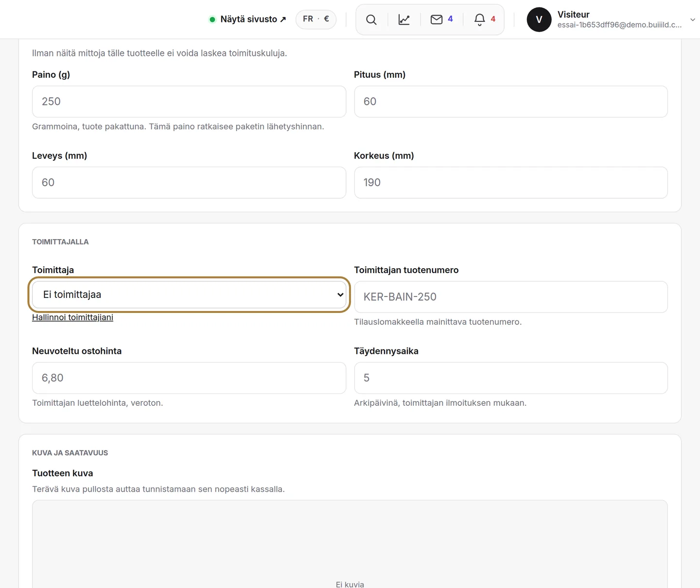
Task: Click the Pituus (mm) input field
Action: (511, 102)
